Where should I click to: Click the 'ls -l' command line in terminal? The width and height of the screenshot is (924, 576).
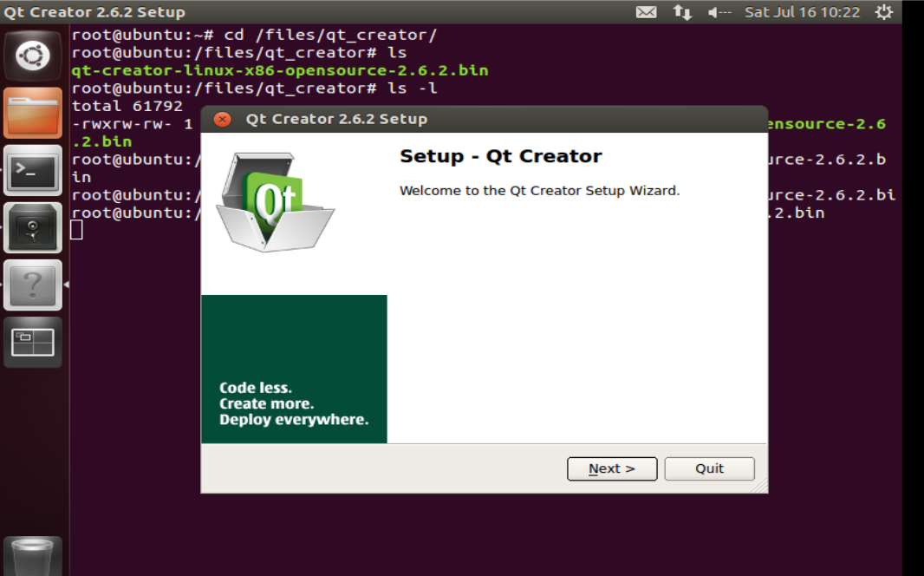coord(254,88)
